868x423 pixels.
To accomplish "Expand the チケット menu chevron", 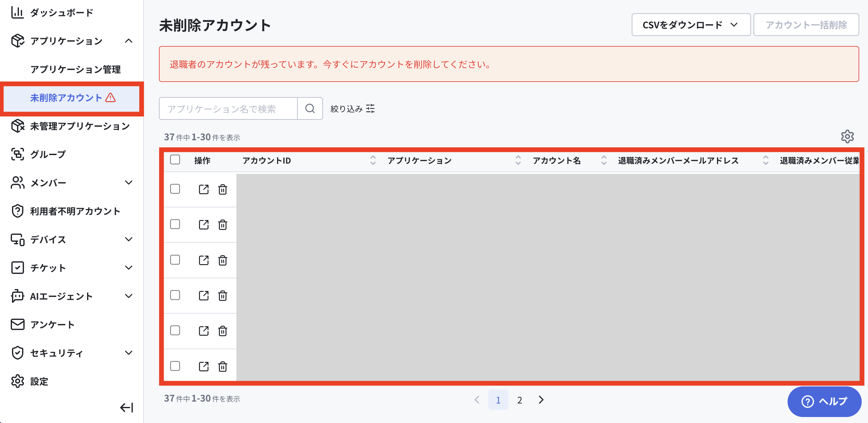I will (x=128, y=267).
